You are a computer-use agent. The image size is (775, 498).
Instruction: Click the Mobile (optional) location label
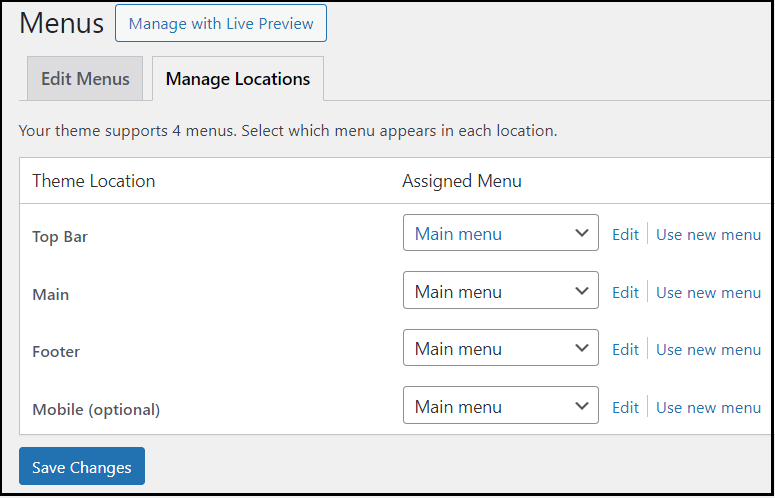[x=96, y=409]
